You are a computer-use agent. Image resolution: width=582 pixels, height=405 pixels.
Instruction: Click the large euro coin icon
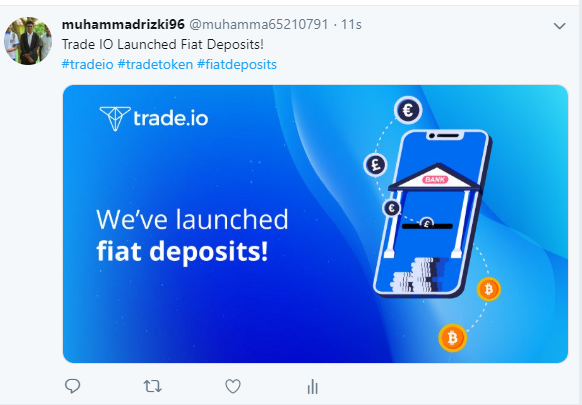click(408, 110)
